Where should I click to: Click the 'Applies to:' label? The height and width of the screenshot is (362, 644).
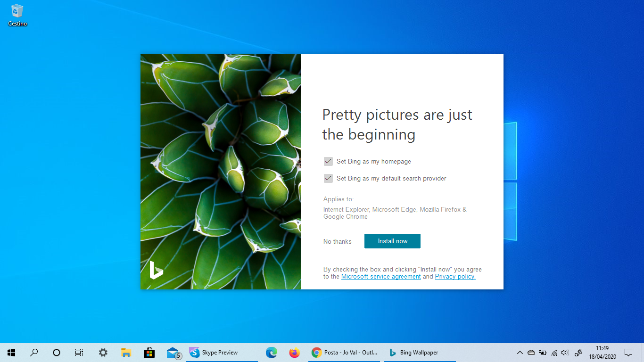click(339, 199)
